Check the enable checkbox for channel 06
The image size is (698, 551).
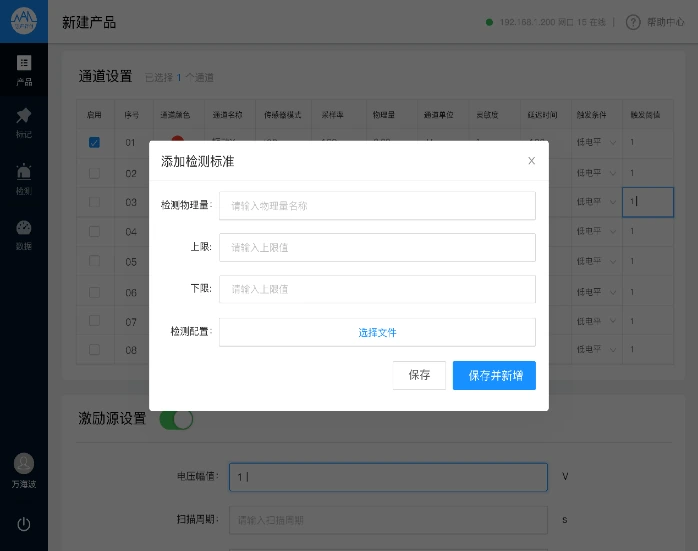(94, 292)
